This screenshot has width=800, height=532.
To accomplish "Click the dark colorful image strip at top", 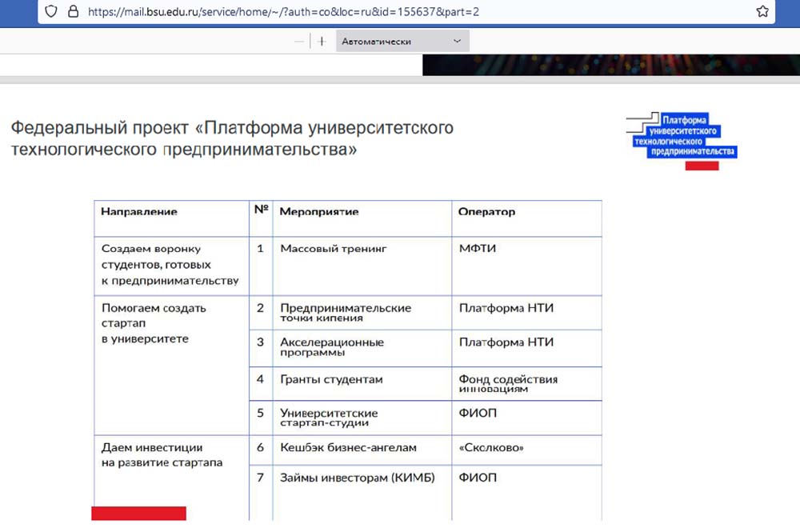I will click(610, 65).
